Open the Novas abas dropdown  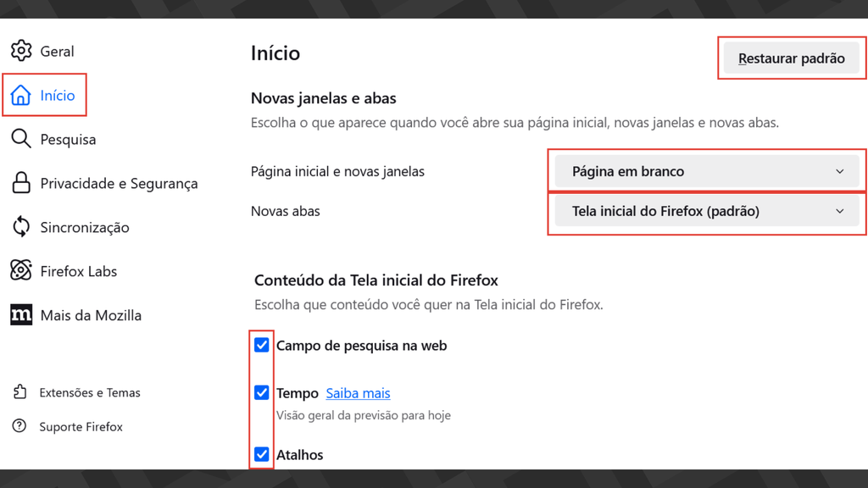coord(706,211)
